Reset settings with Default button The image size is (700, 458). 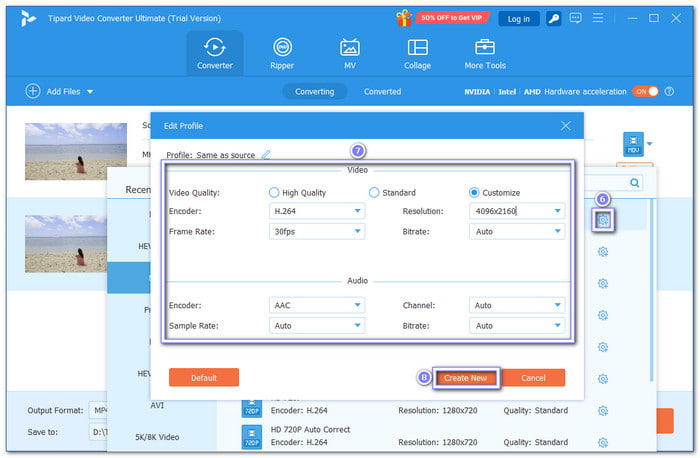204,377
